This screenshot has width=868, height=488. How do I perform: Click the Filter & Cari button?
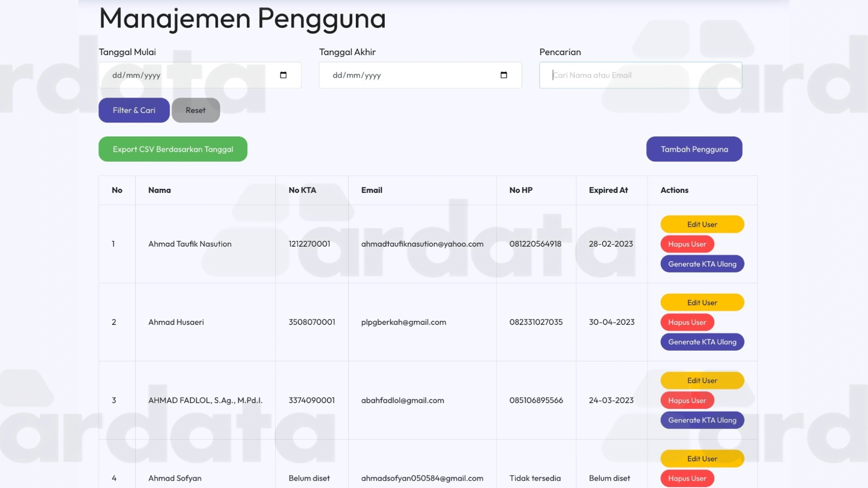[x=134, y=110]
